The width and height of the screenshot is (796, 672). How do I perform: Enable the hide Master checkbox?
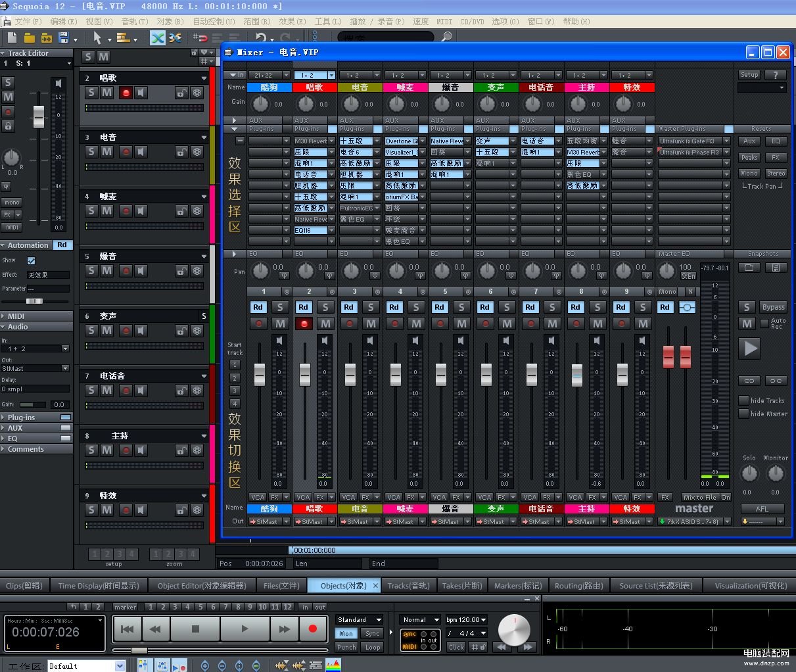tap(744, 414)
